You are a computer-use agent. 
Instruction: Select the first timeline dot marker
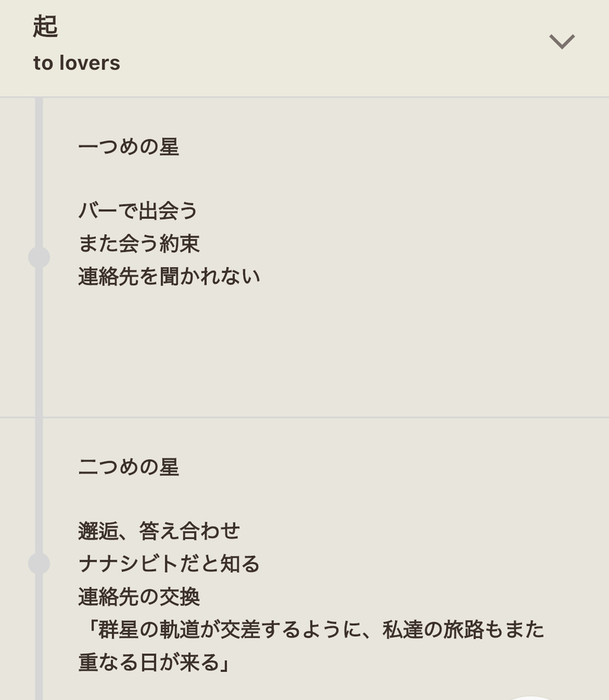click(x=39, y=258)
